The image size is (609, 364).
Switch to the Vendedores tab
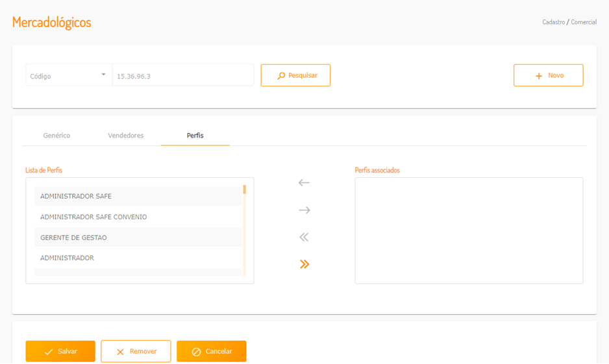pyautogui.click(x=126, y=136)
